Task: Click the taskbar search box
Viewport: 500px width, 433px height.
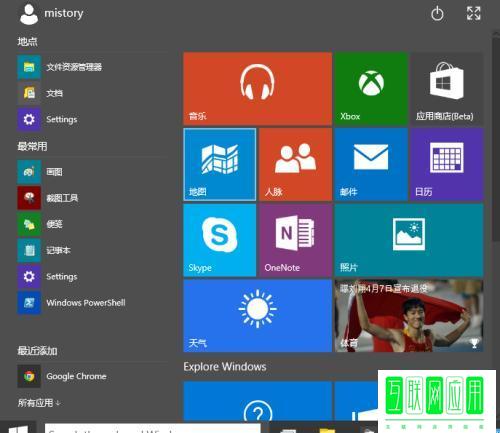Action: 153,428
